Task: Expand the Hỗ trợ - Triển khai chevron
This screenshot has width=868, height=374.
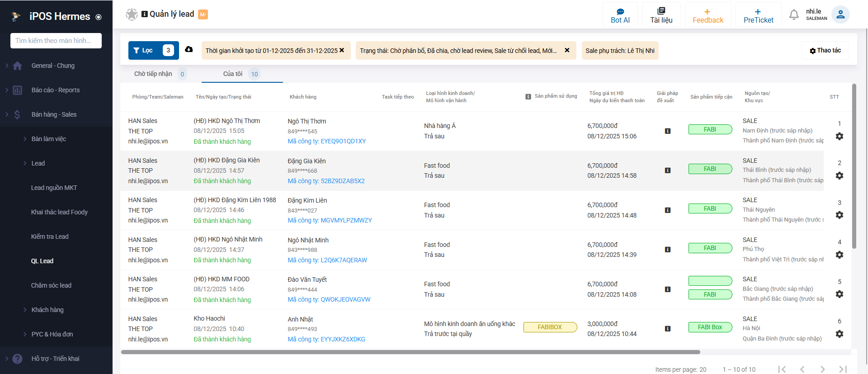Action: 7,359
